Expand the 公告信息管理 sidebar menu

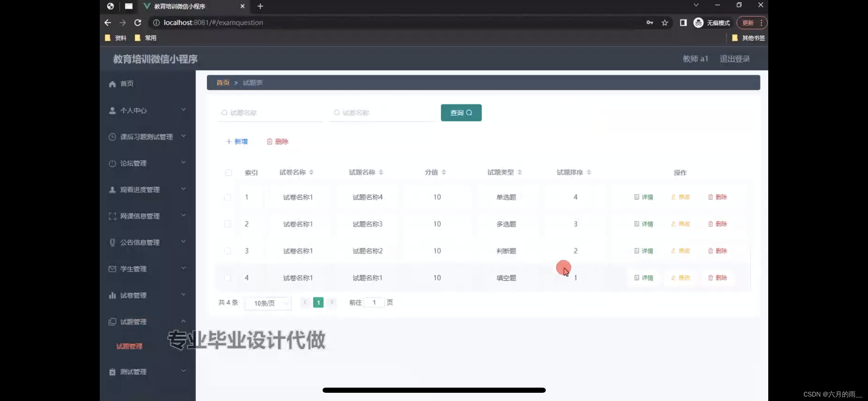[147, 242]
